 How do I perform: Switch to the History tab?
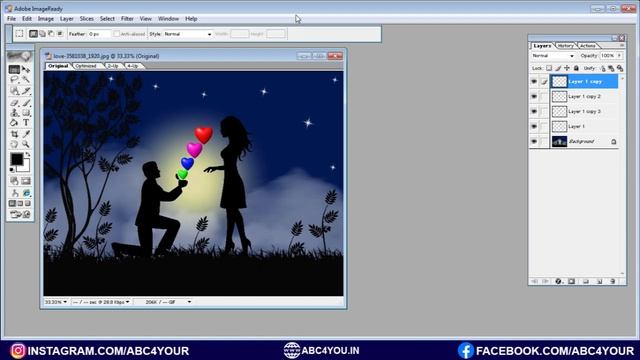click(565, 46)
